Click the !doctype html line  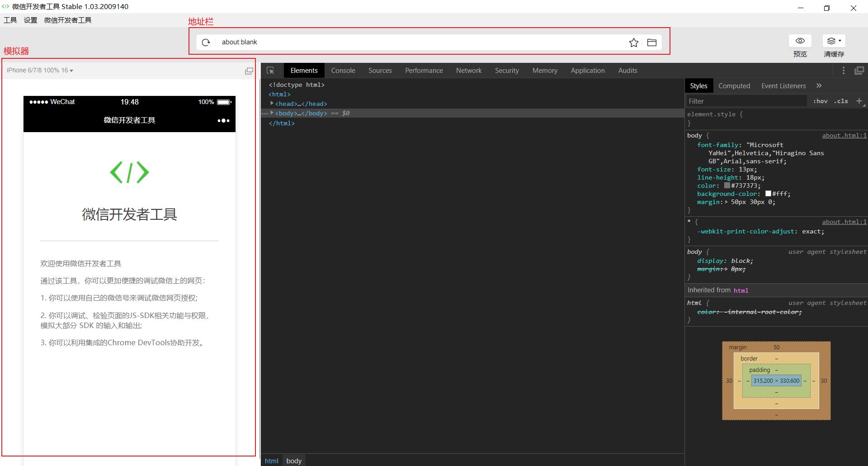tap(297, 85)
